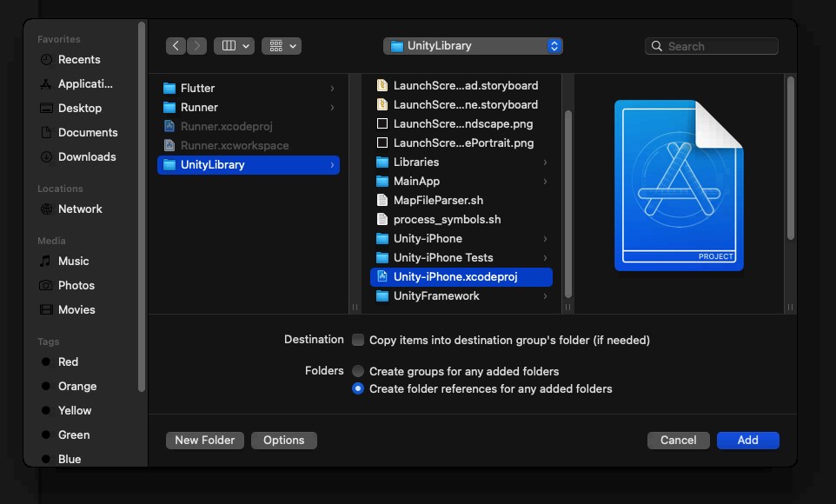Image resolution: width=836 pixels, height=504 pixels.
Task: Select the Recents sidebar item
Action: [x=78, y=59]
